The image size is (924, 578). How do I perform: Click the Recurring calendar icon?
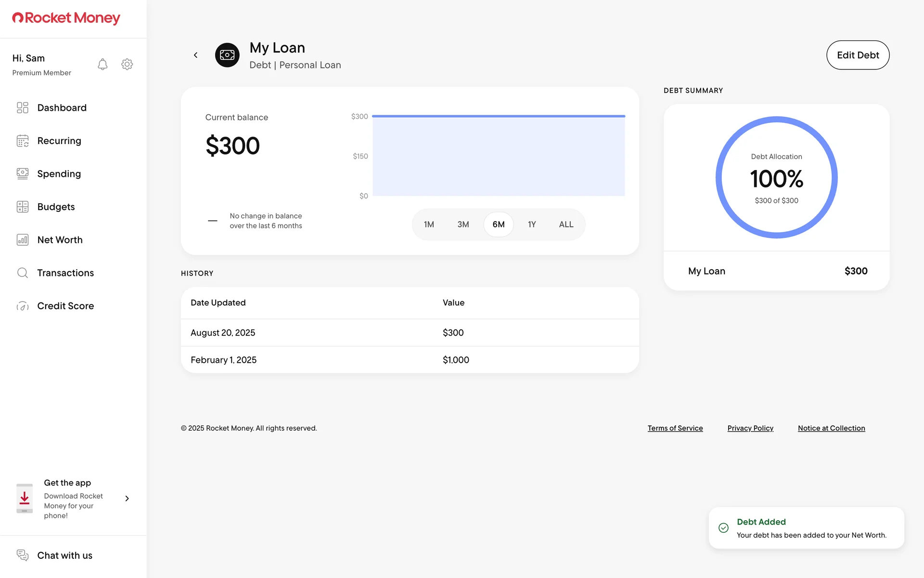[23, 141]
